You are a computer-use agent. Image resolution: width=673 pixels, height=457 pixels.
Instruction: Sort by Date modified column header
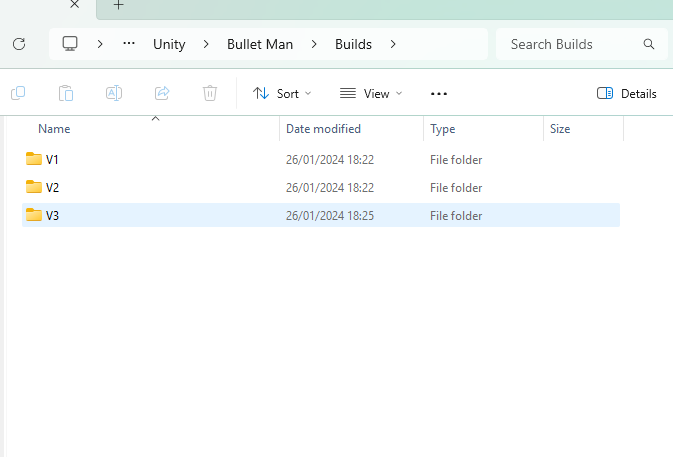point(323,129)
